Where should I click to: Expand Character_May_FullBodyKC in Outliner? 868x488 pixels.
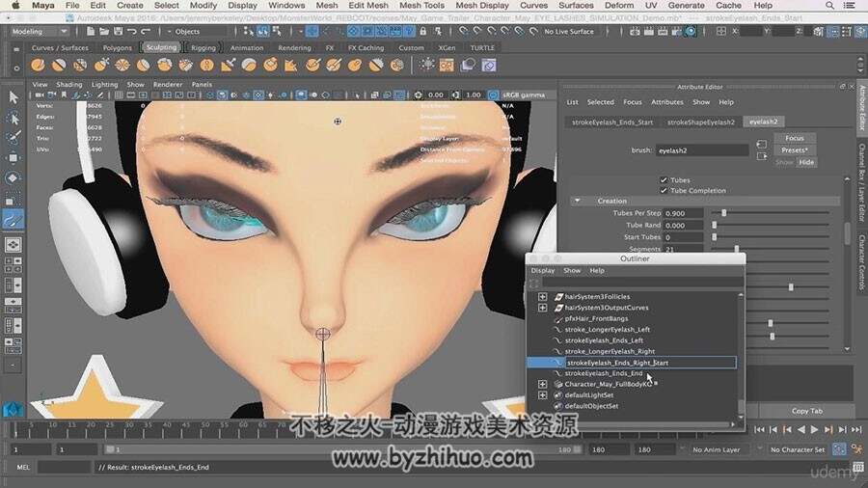(542, 384)
